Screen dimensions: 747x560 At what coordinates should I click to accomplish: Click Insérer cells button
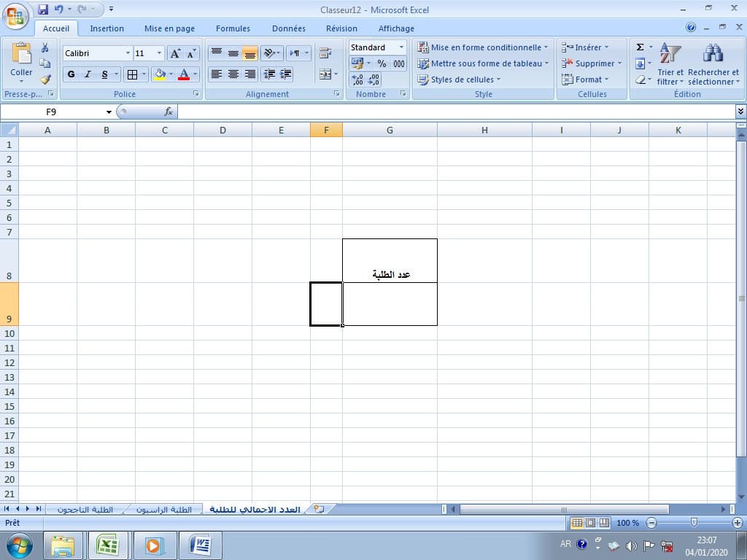(x=585, y=47)
